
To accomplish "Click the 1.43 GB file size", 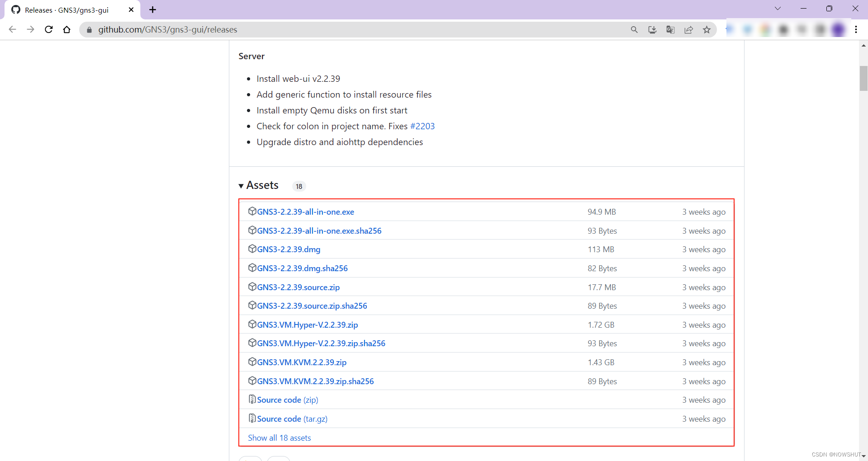I will pos(601,362).
